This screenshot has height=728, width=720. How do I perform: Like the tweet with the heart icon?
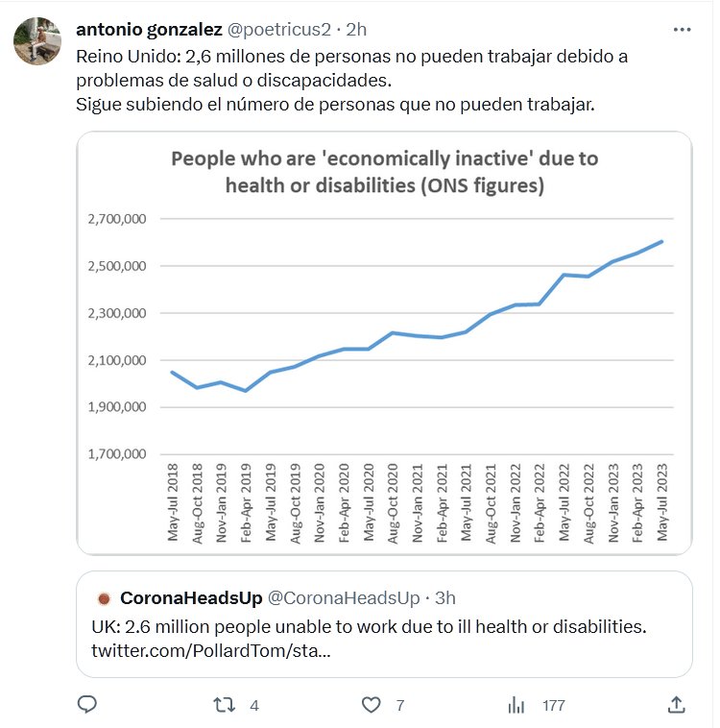point(372,705)
